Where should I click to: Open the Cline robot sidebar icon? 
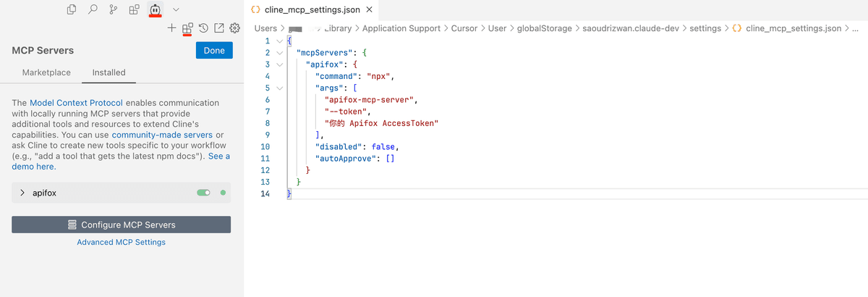[x=156, y=9]
